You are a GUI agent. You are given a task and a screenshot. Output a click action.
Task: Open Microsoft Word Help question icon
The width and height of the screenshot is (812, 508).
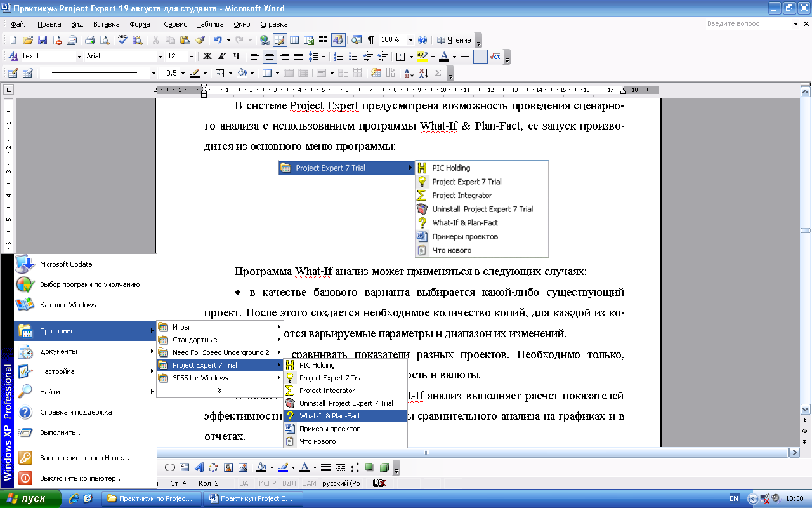(x=422, y=40)
